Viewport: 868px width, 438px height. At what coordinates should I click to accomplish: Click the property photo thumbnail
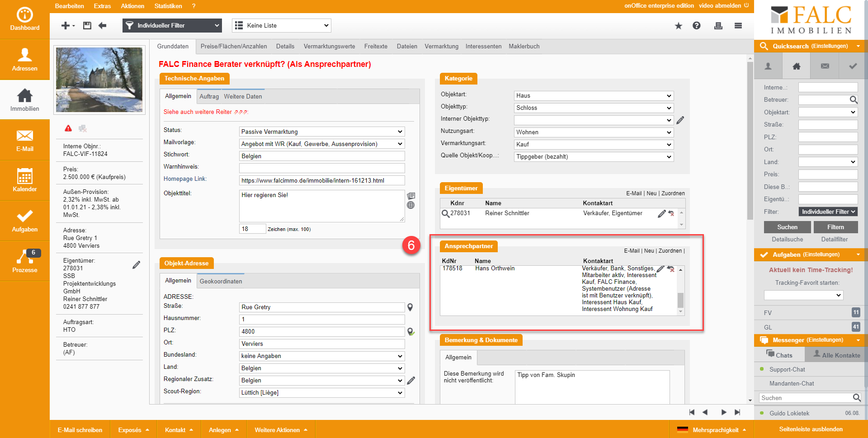point(99,80)
